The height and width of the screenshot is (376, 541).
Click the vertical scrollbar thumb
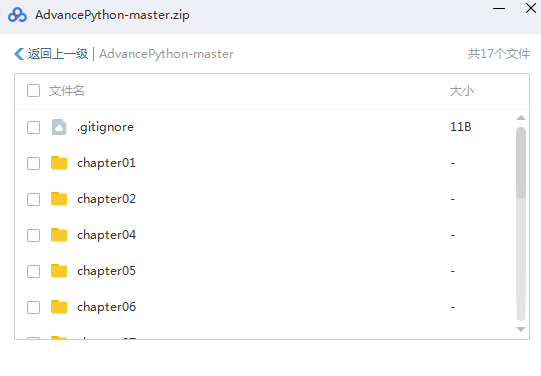tap(521, 163)
